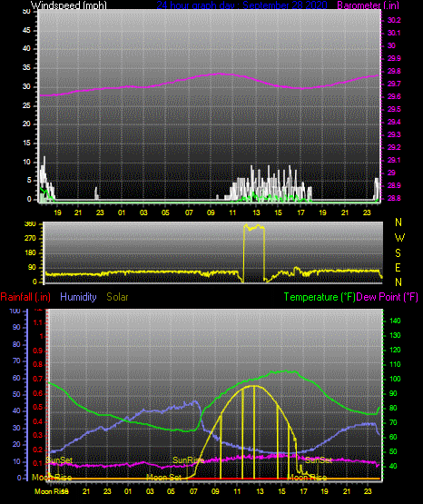Click the '270' wind direction axis value
Screen dimensions: 423x504
[30, 239]
